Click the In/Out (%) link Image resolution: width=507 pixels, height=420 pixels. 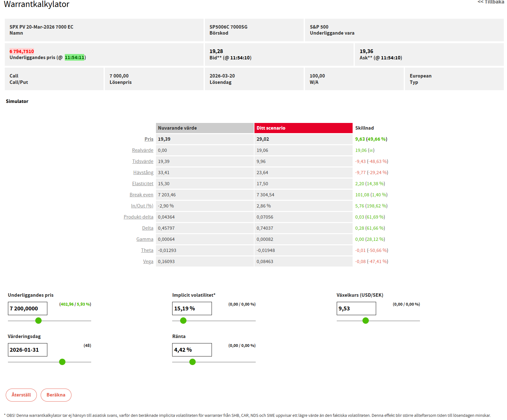pos(142,206)
